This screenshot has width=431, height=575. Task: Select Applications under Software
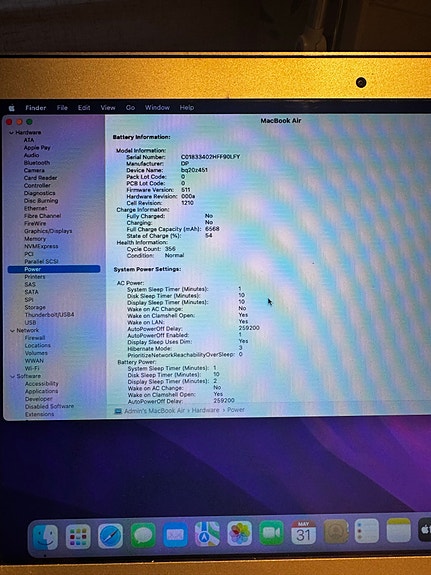(x=41, y=391)
